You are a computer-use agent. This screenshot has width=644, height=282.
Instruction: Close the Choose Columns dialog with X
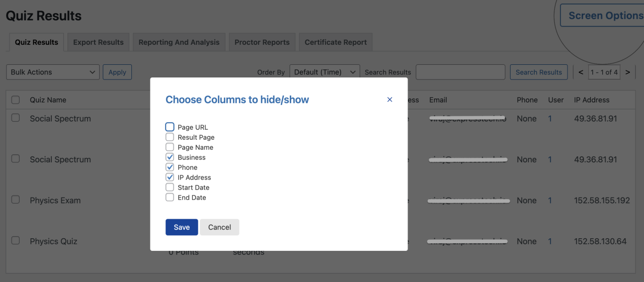pyautogui.click(x=389, y=100)
